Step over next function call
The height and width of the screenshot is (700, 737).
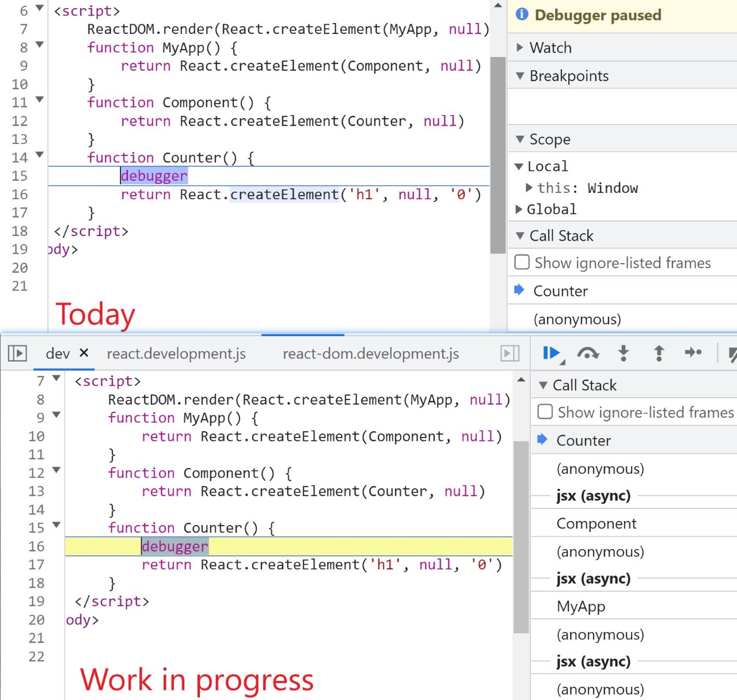588,353
